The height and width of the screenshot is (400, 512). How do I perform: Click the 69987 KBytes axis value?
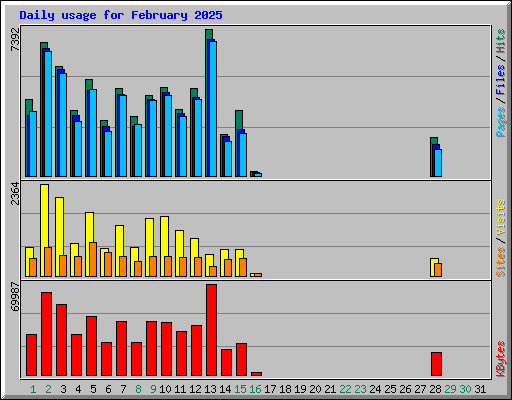[x=15, y=297]
